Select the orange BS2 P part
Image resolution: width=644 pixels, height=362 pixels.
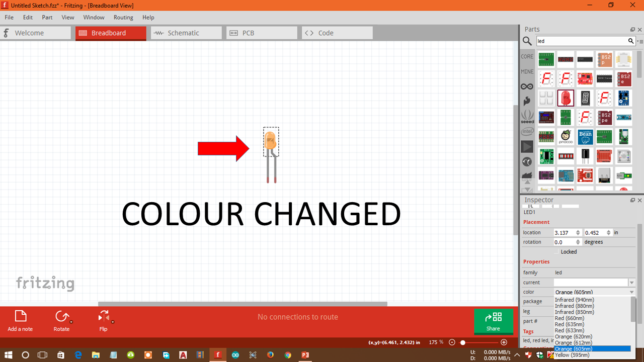tap(604, 59)
